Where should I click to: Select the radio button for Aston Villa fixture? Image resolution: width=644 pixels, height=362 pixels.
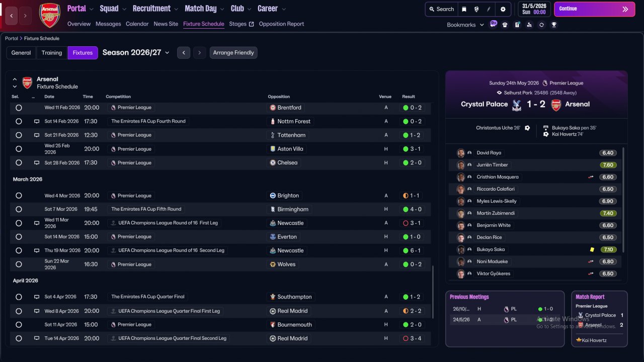19,149
